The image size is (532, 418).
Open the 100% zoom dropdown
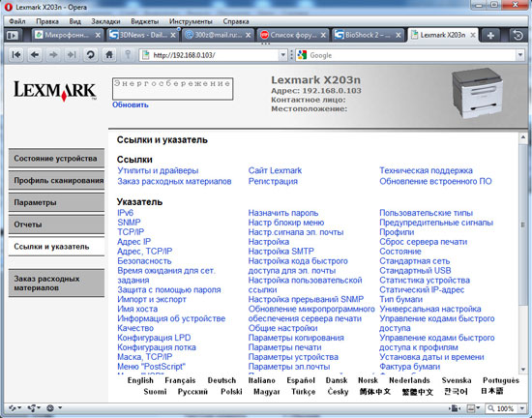click(521, 408)
